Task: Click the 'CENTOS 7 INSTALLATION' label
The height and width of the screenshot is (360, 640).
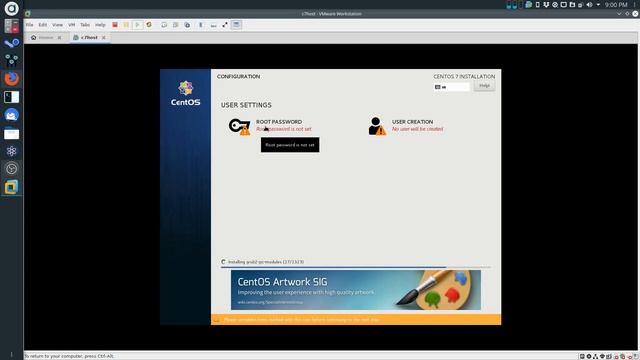Action: tap(464, 76)
